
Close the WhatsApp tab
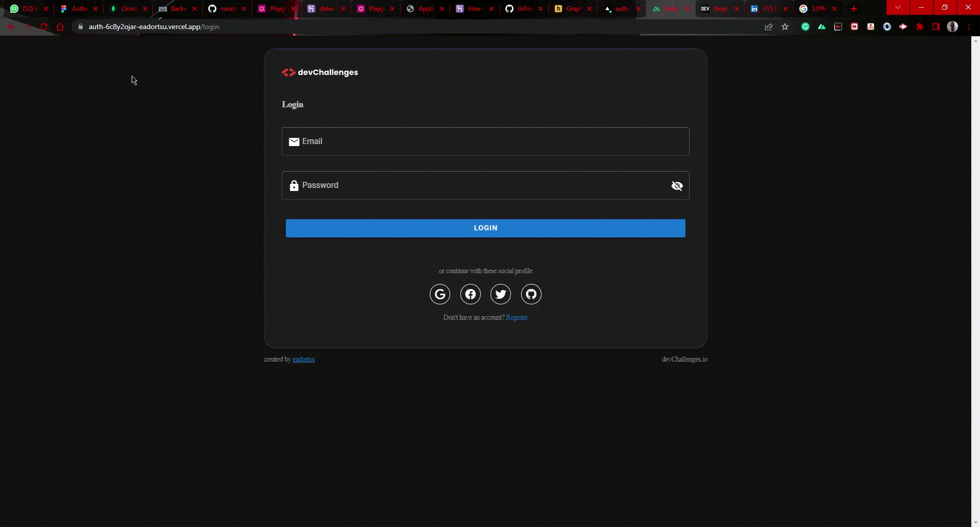pyautogui.click(x=46, y=9)
